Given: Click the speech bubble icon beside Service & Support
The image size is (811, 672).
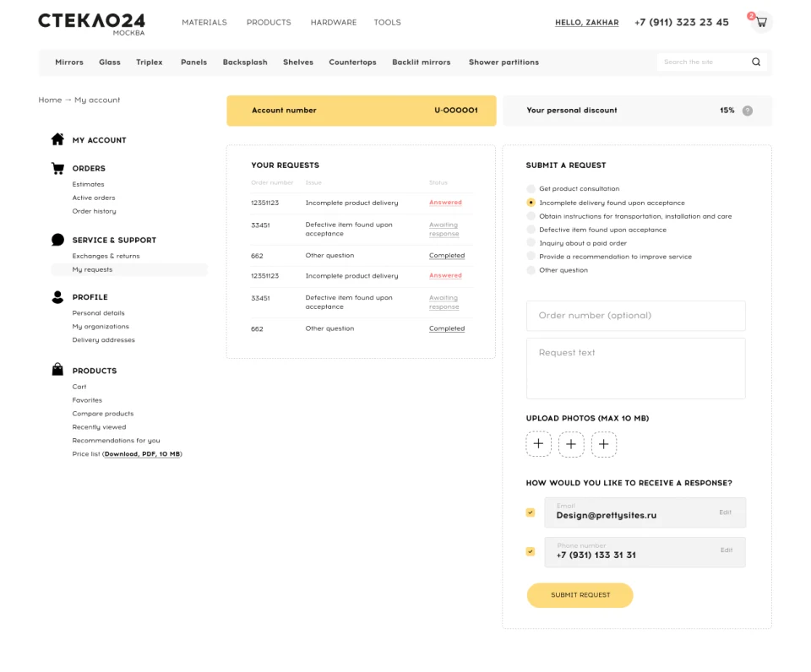Looking at the screenshot, I should click(x=58, y=240).
